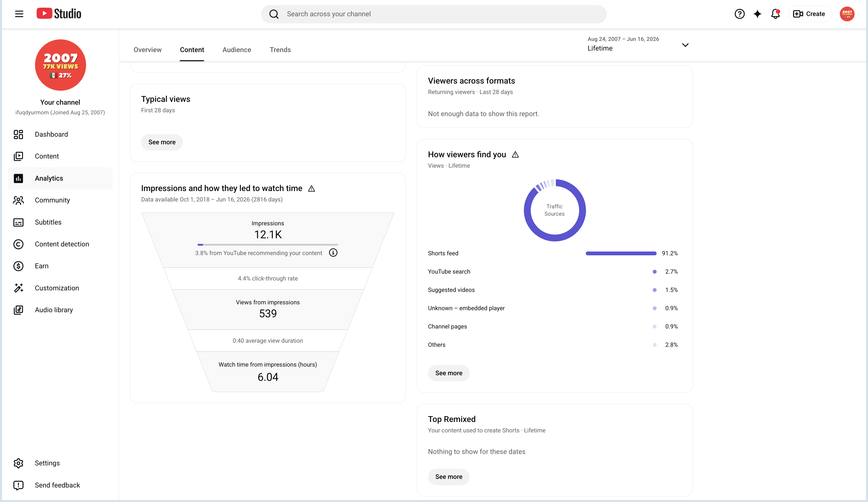Click the Create video dropdown button

point(809,14)
